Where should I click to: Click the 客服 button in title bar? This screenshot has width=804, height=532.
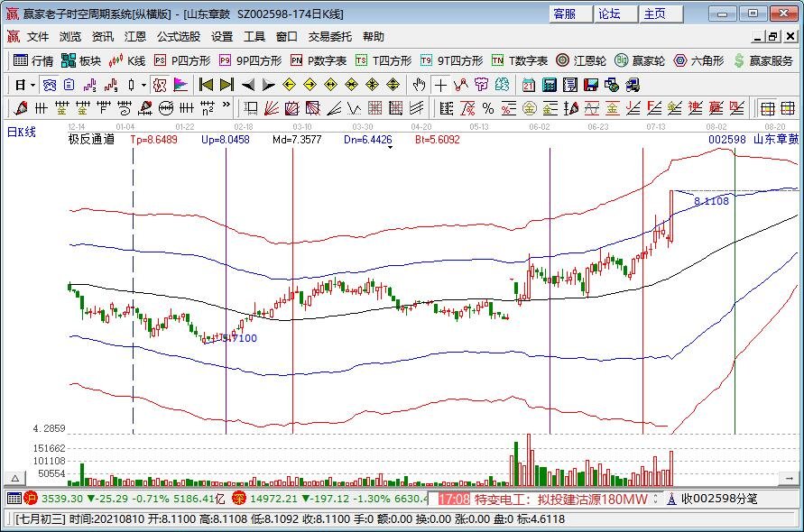(567, 14)
